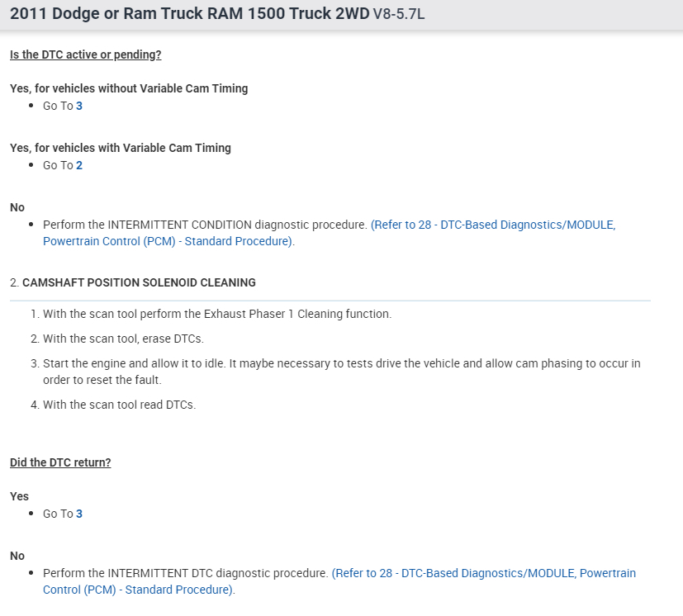This screenshot has height=616, width=683.
Task: Click the 'No' answer above INTERMITTENT CONDITION procedure
Action: click(x=17, y=207)
